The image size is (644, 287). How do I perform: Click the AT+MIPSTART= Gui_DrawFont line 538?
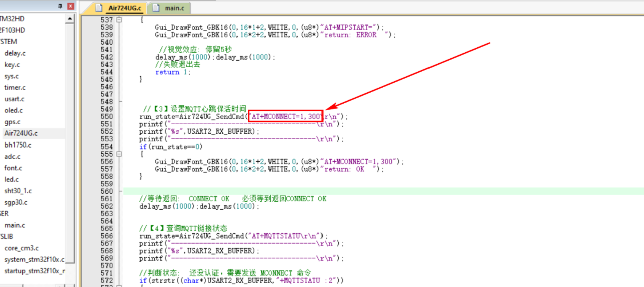coord(269,27)
